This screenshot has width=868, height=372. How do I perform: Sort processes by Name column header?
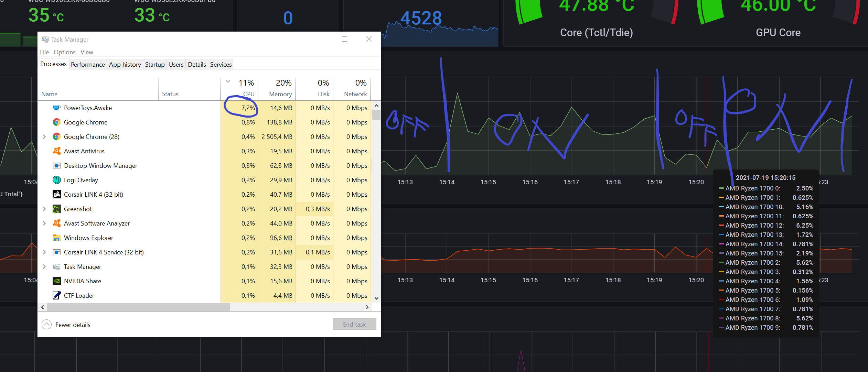pos(98,88)
